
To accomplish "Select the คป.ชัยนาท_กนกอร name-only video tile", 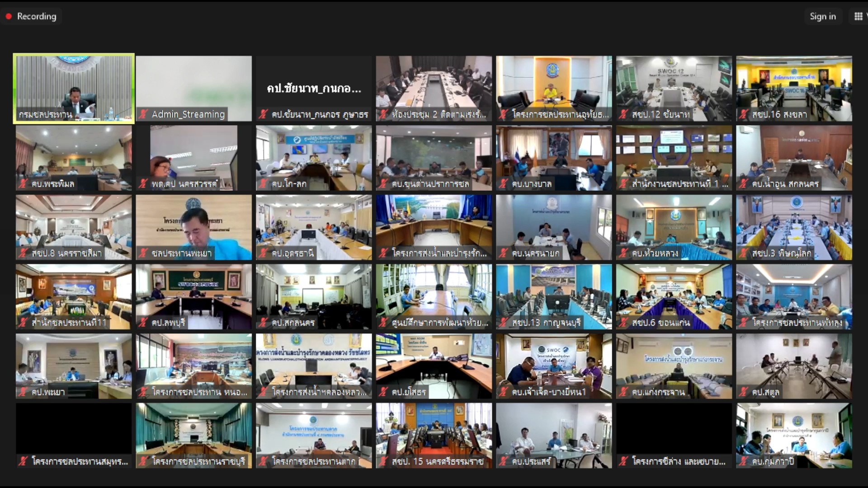I will point(314,88).
